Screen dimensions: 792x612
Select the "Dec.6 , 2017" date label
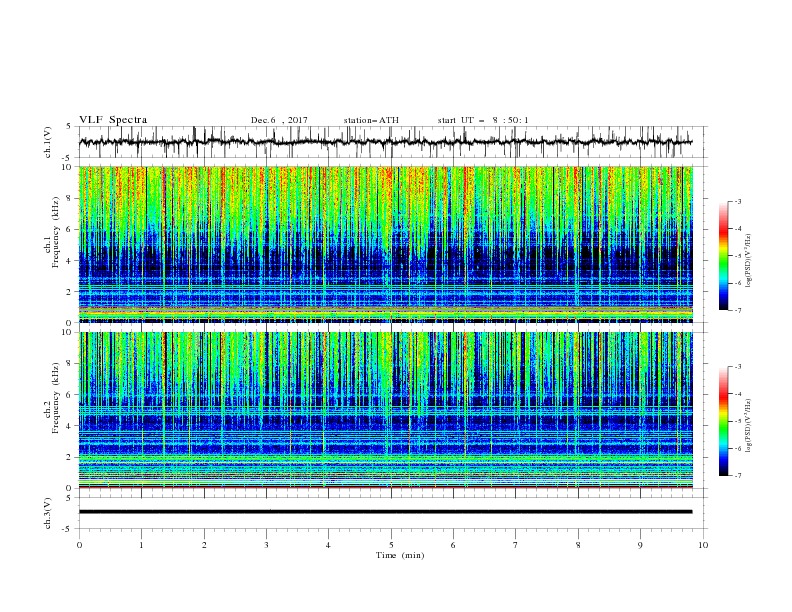coord(279,120)
